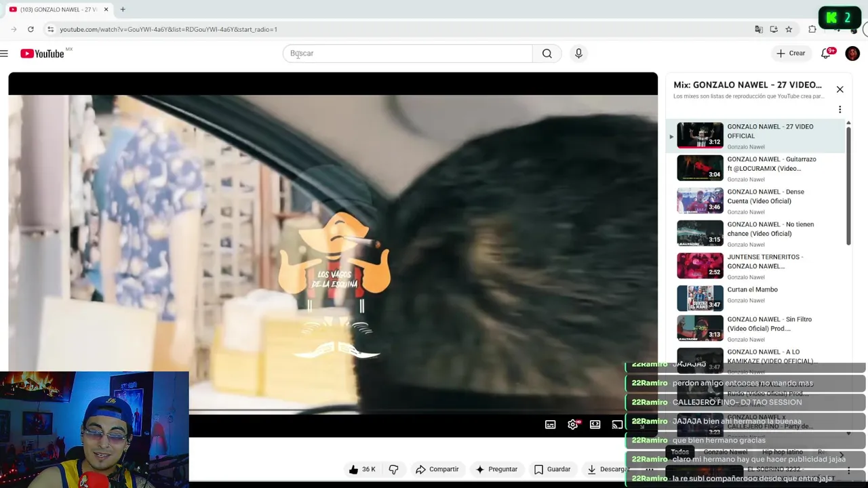
Task: Open more actions three dots beside Descargar
Action: pyautogui.click(x=649, y=469)
